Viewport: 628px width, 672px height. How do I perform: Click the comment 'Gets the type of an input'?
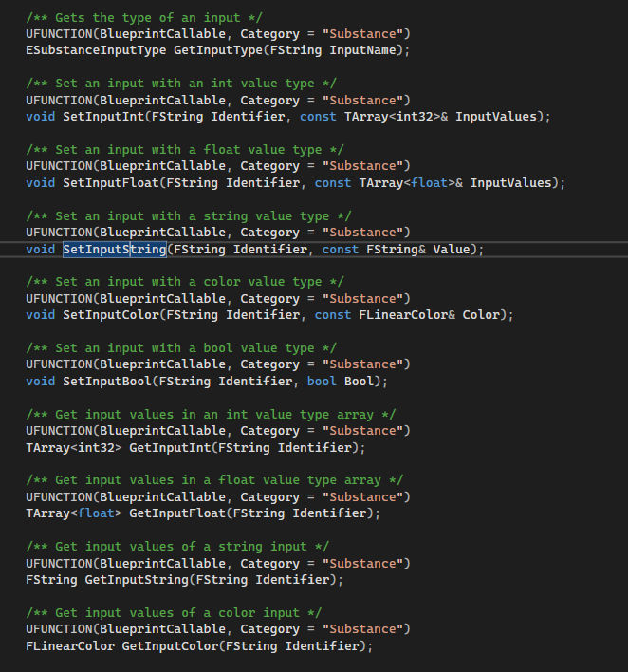[x=144, y=18]
